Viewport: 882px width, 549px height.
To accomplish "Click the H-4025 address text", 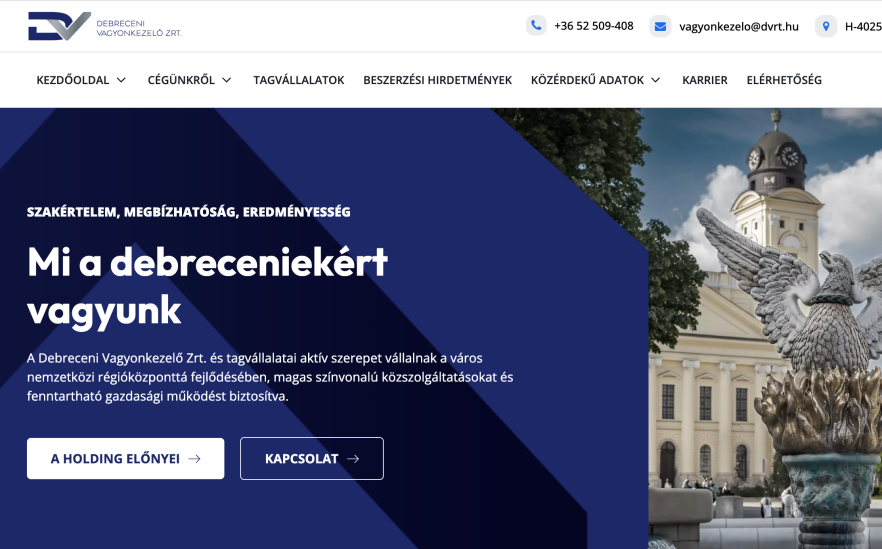I will coord(863,26).
